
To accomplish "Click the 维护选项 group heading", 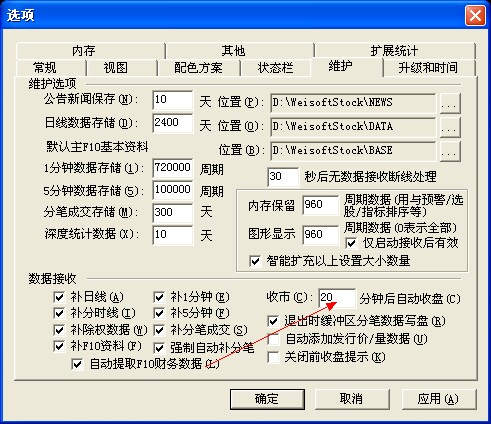I will [52, 83].
